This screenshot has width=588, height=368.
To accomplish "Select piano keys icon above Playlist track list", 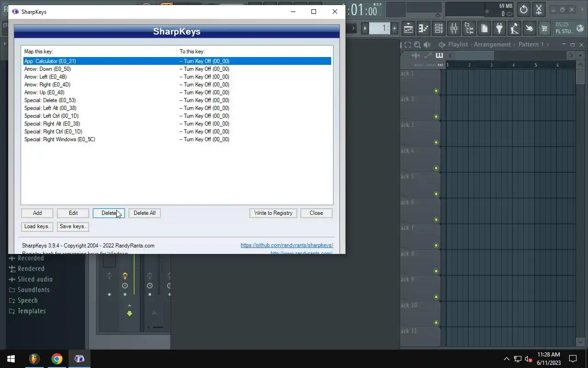I will [440, 56].
